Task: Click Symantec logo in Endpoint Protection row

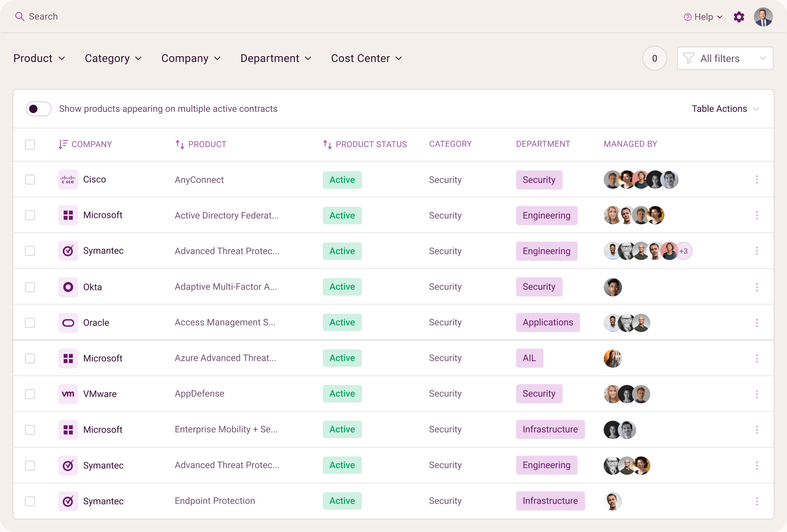Action: 68,501
